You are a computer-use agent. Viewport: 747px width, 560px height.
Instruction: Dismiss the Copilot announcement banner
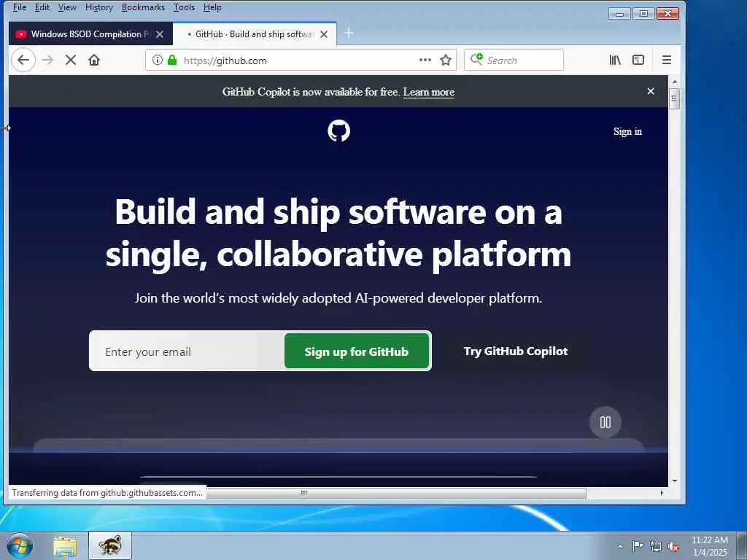pyautogui.click(x=651, y=91)
